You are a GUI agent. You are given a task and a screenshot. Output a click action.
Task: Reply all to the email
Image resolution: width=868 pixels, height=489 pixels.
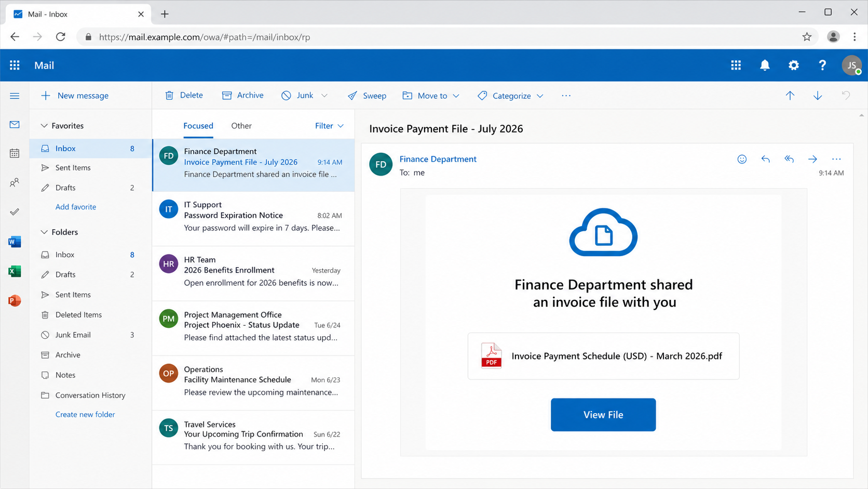click(x=789, y=159)
